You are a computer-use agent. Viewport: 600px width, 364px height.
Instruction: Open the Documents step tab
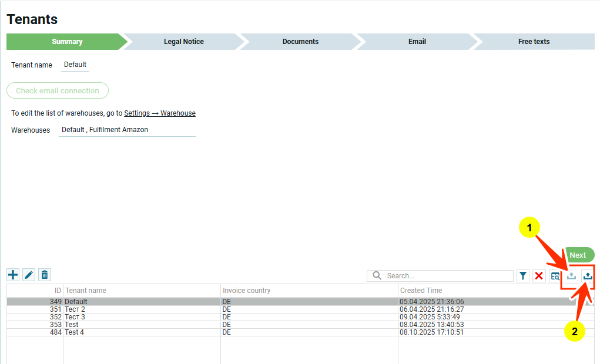300,42
